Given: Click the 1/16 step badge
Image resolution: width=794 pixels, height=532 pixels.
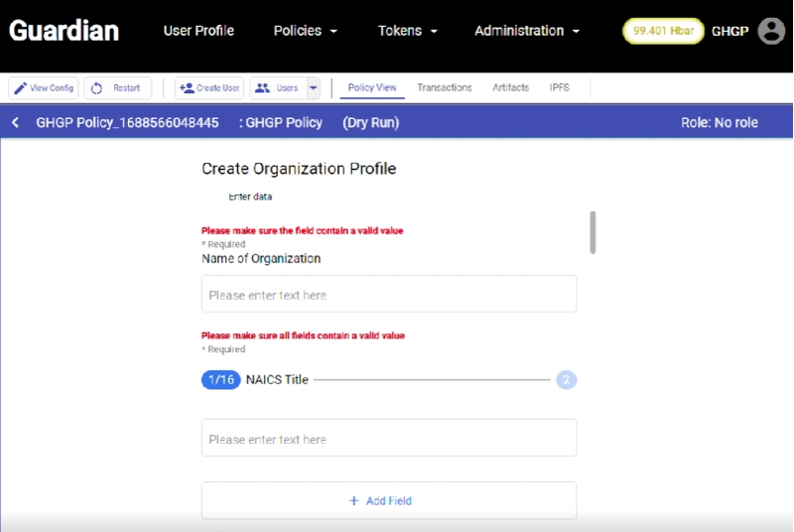Looking at the screenshot, I should [220, 379].
